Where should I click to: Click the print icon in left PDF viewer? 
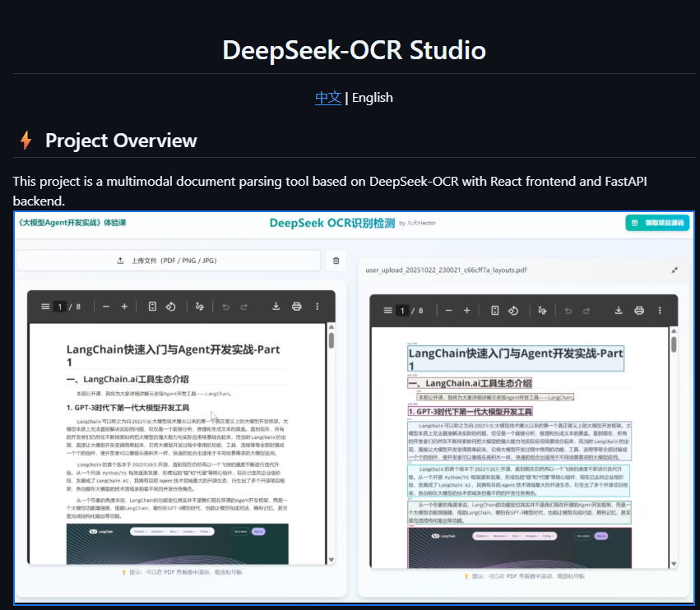coord(296,307)
